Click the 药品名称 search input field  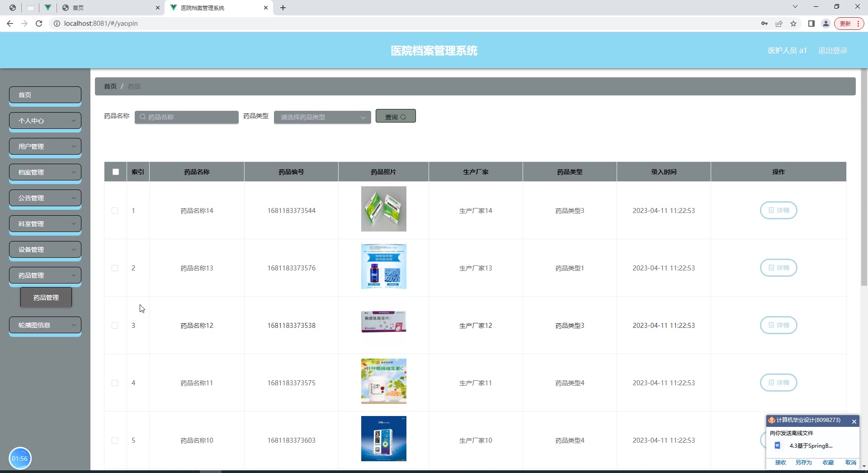coord(187,117)
